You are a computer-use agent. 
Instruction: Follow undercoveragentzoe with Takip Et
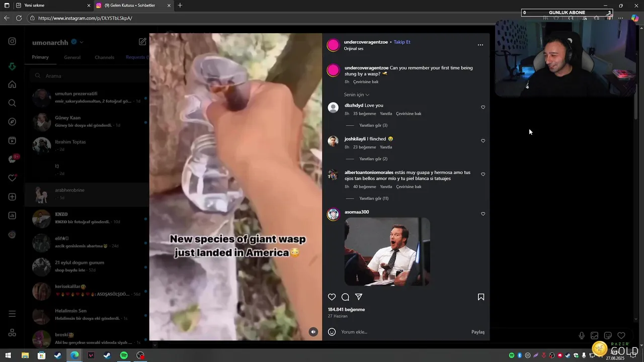[x=402, y=42]
